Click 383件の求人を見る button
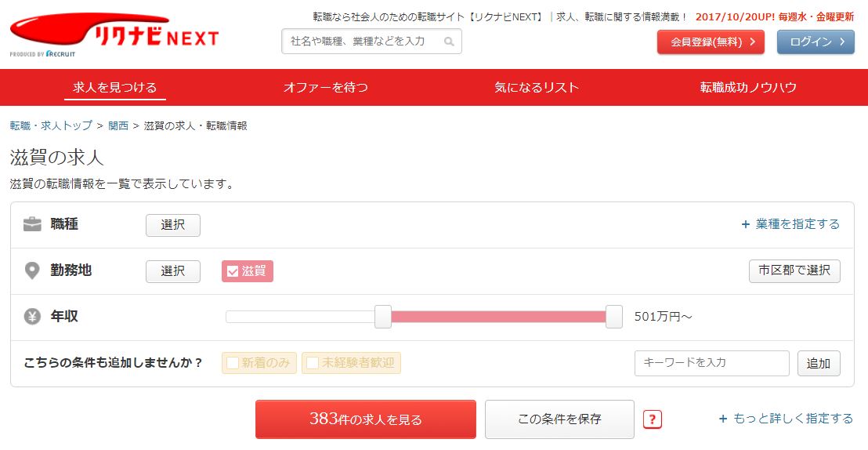The width and height of the screenshot is (868, 450). [365, 419]
